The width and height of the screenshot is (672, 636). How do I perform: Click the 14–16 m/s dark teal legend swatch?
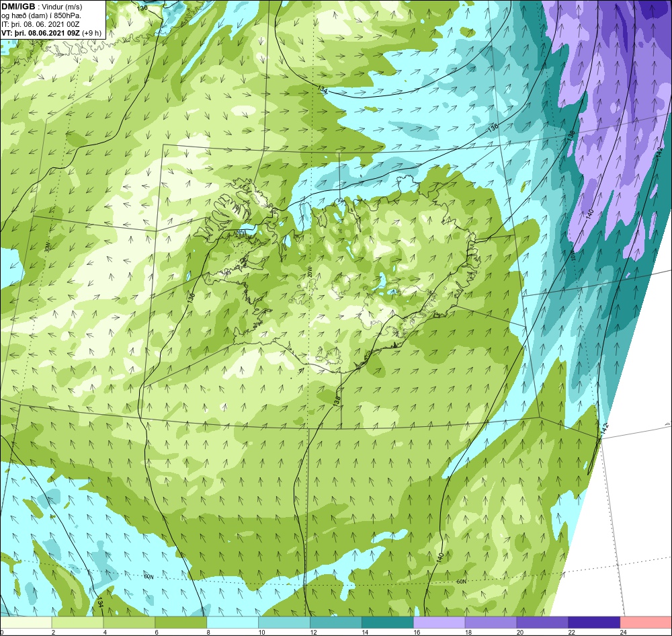tap(388, 623)
